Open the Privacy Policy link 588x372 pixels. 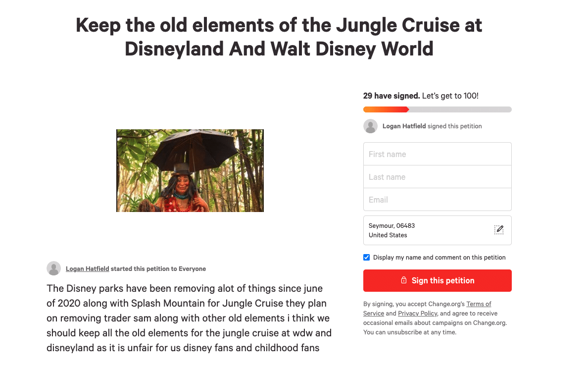417,314
